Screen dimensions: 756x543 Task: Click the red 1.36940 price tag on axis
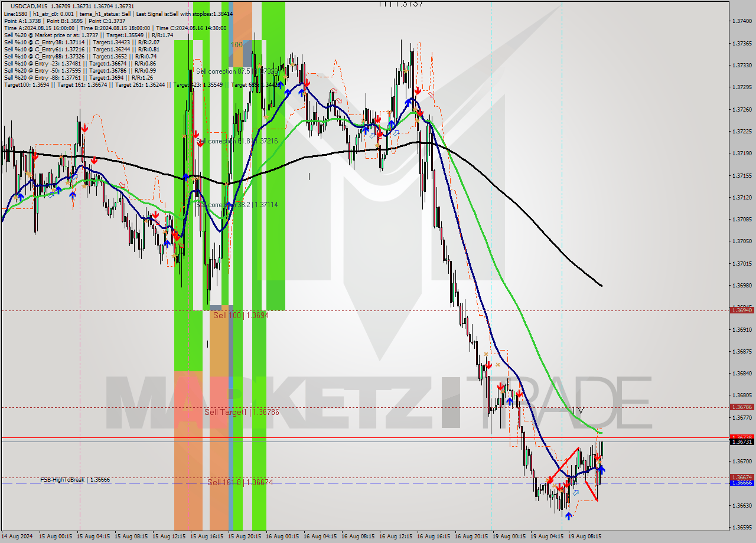pyautogui.click(x=741, y=310)
